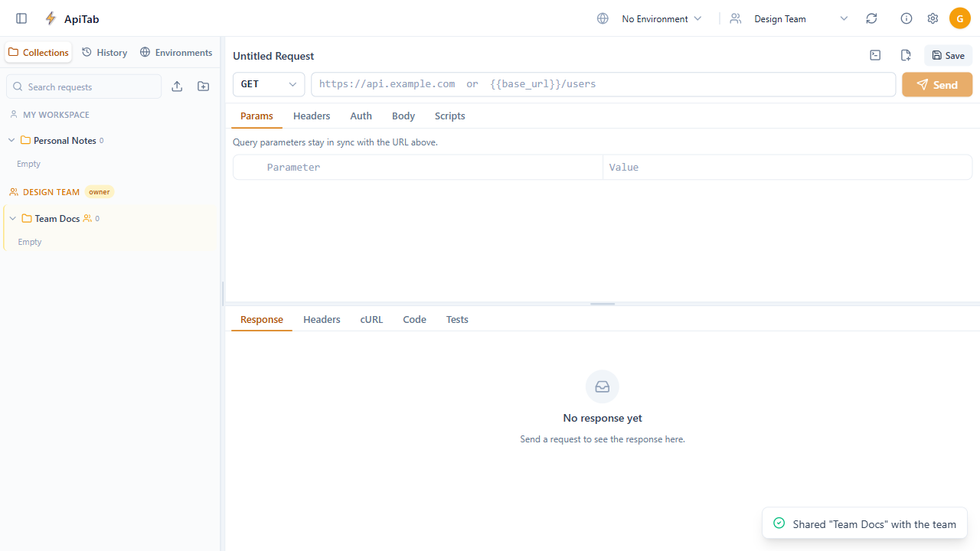Open the GET method dropdown
The image size is (980, 551).
[269, 84]
